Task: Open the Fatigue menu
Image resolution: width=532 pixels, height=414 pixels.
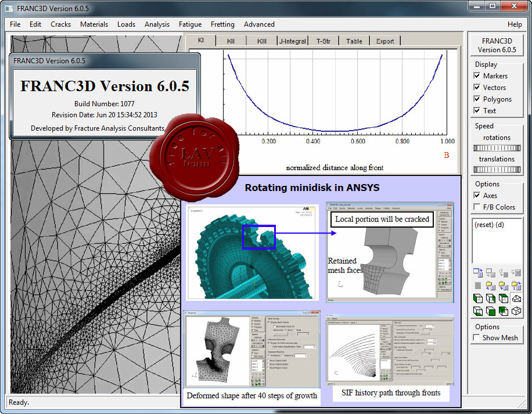Action: pos(190,24)
